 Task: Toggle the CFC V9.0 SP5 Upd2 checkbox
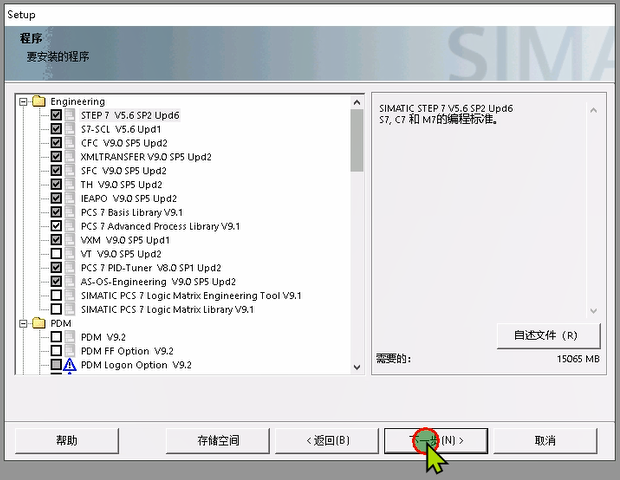coord(56,143)
